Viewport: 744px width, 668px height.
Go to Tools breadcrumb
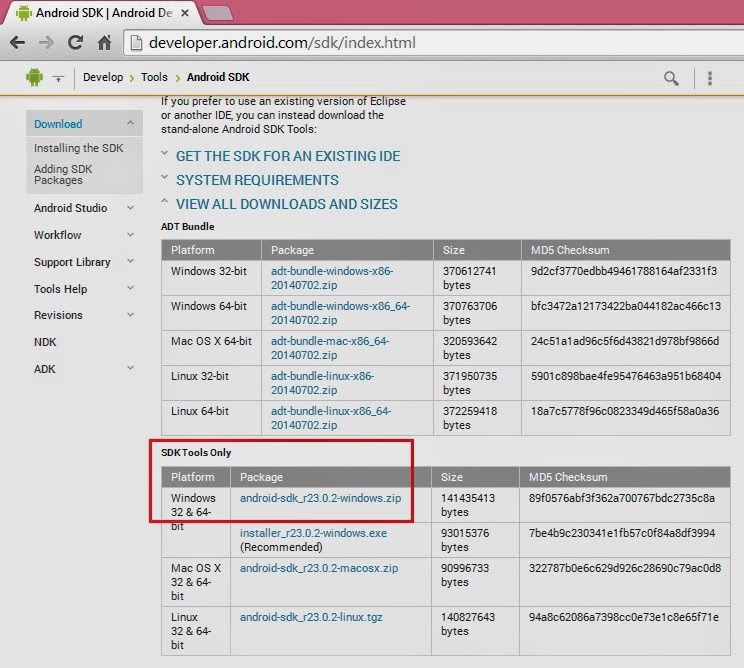tap(154, 77)
